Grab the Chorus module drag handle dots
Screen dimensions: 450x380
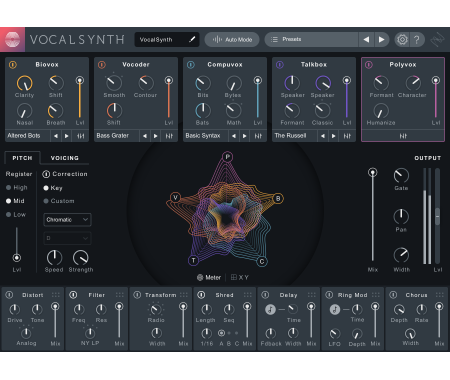click(440, 295)
